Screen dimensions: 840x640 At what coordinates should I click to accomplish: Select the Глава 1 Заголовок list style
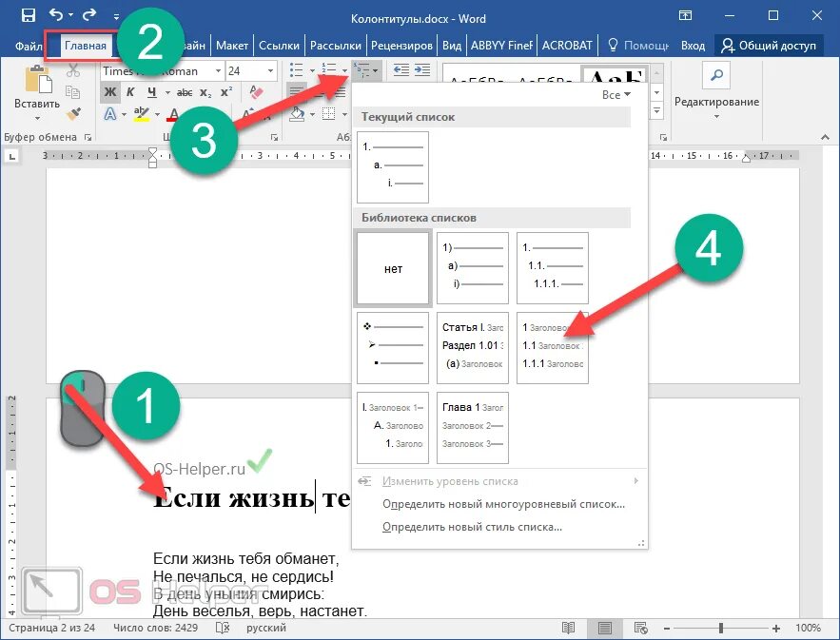pos(473,428)
